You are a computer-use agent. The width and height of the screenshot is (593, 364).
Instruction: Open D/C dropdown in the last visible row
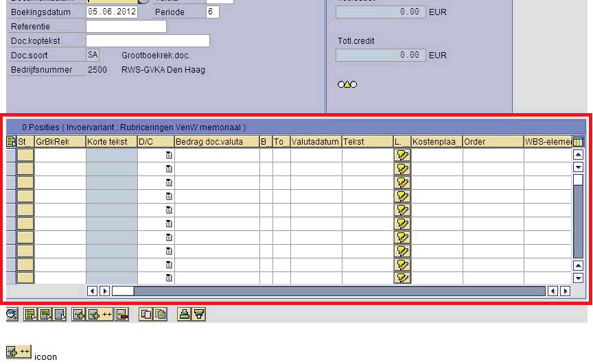pyautogui.click(x=169, y=278)
